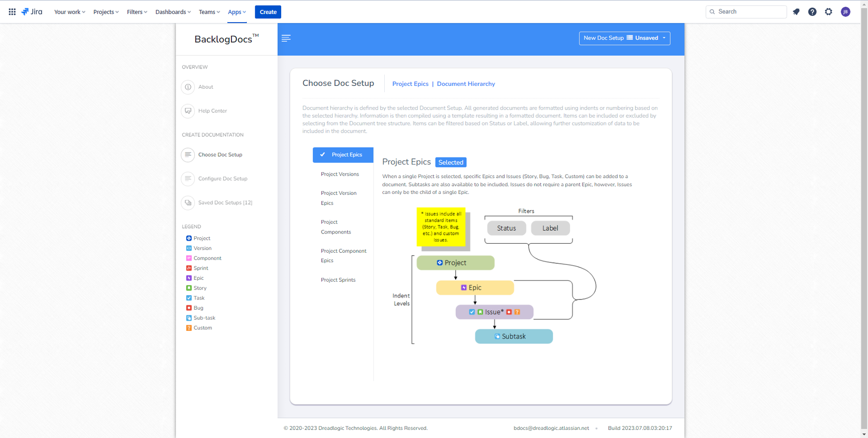
Task: Click the blue Subtask node in diagram
Action: coord(514,336)
